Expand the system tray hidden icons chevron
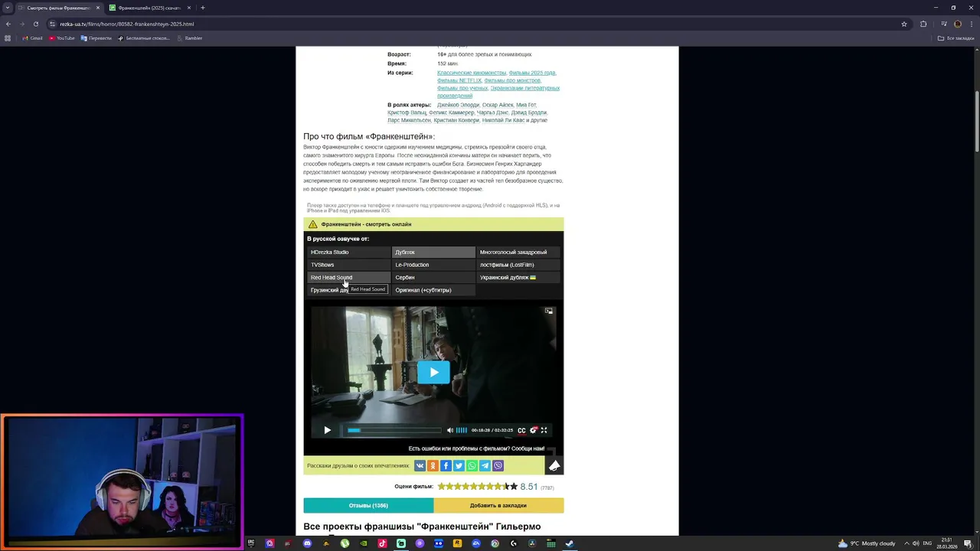The image size is (980, 551). [906, 543]
